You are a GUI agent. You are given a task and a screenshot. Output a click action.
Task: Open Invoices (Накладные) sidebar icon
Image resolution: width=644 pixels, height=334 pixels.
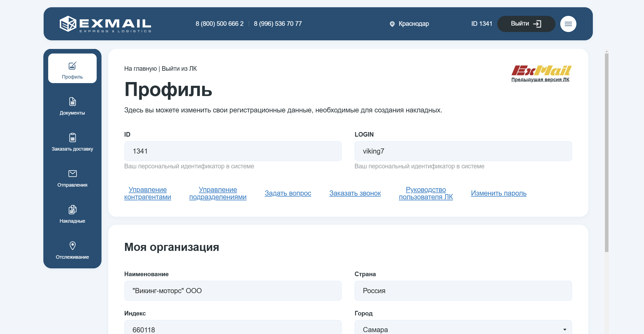click(72, 210)
